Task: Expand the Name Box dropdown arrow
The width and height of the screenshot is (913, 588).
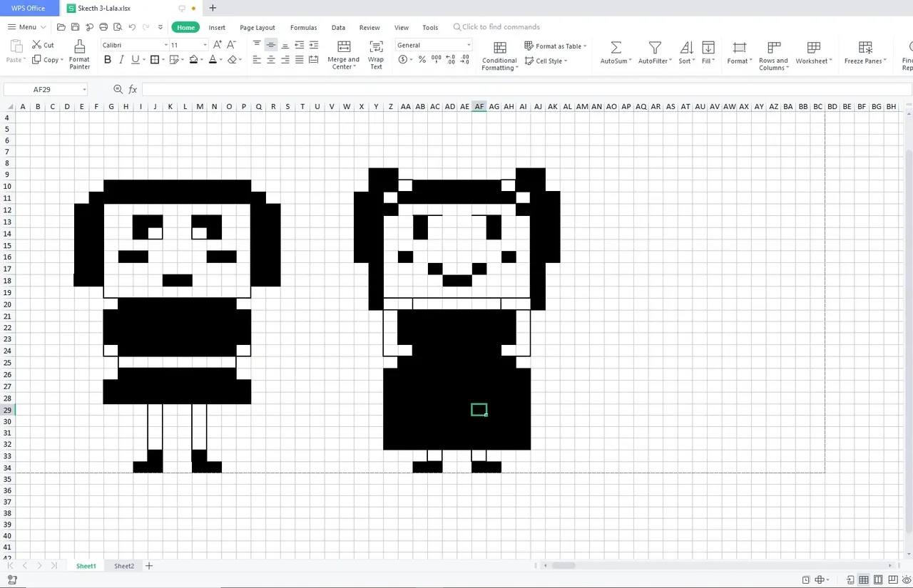Action: click(84, 90)
